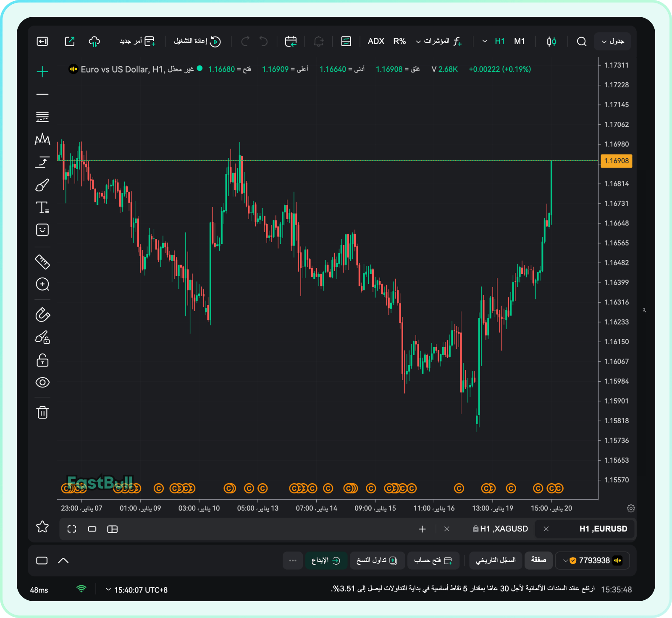Open the جدول layout dropdown
The width and height of the screenshot is (672, 618).
(x=612, y=41)
